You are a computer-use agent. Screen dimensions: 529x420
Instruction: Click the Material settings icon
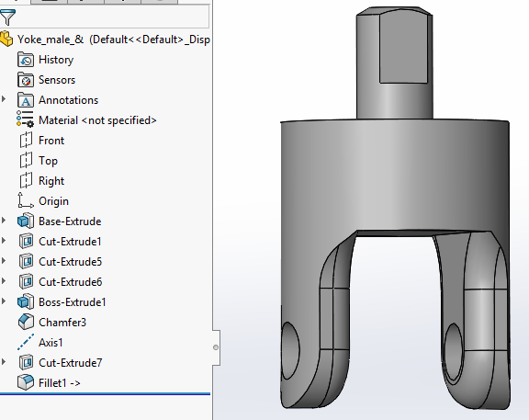pyautogui.click(x=26, y=119)
